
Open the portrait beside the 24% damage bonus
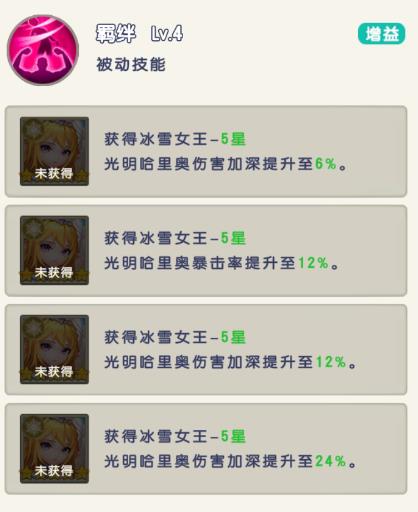pos(54,448)
